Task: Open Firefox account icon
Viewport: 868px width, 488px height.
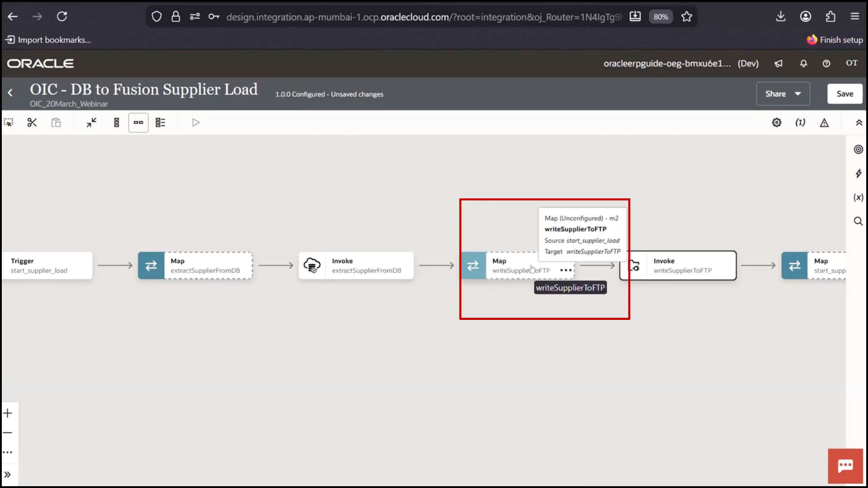Action: [x=806, y=17]
